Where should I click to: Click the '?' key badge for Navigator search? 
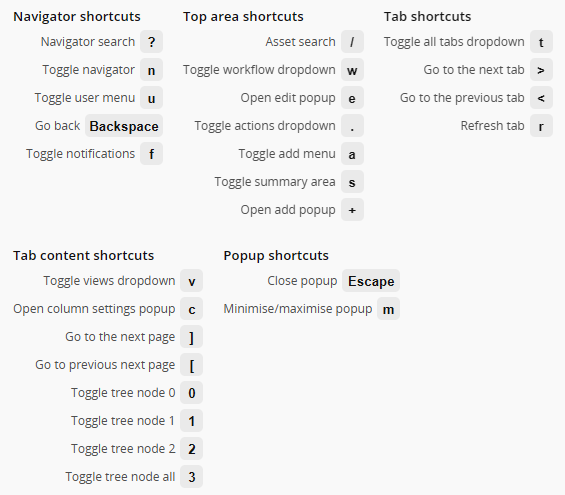151,42
